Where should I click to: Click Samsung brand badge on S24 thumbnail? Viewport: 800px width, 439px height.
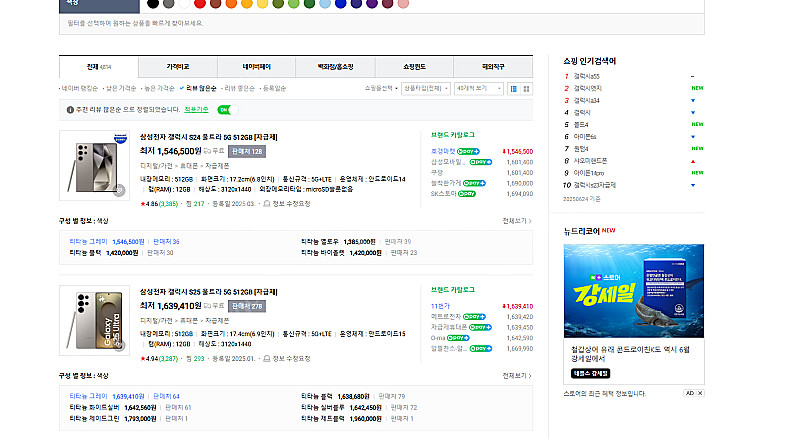point(120,138)
